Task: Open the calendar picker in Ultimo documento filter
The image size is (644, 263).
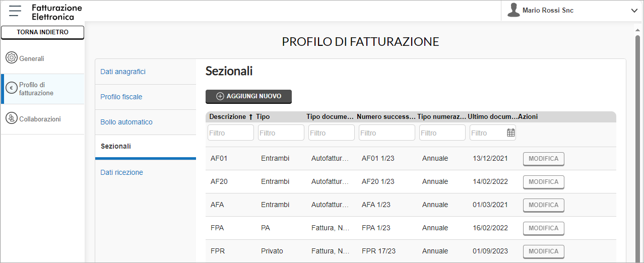Action: pyautogui.click(x=511, y=133)
